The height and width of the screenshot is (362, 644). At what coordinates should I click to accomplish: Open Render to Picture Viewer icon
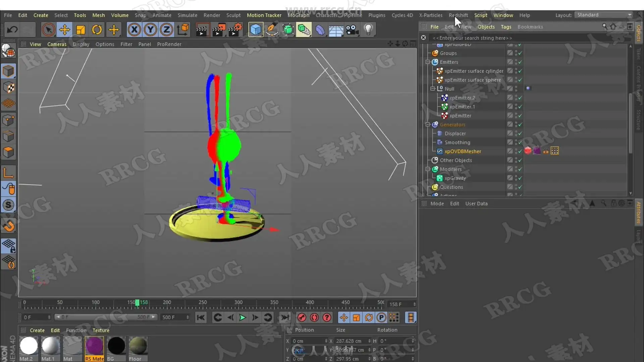pyautogui.click(x=219, y=30)
